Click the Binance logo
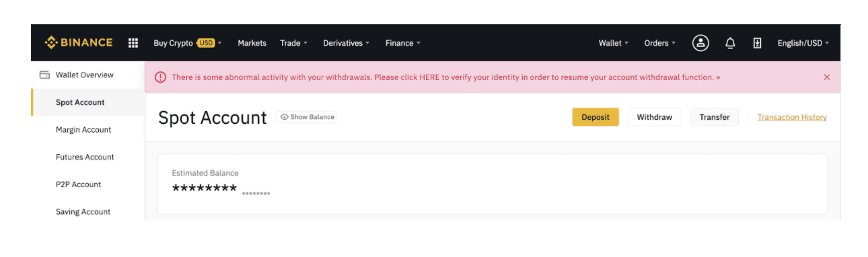 pyautogui.click(x=79, y=42)
